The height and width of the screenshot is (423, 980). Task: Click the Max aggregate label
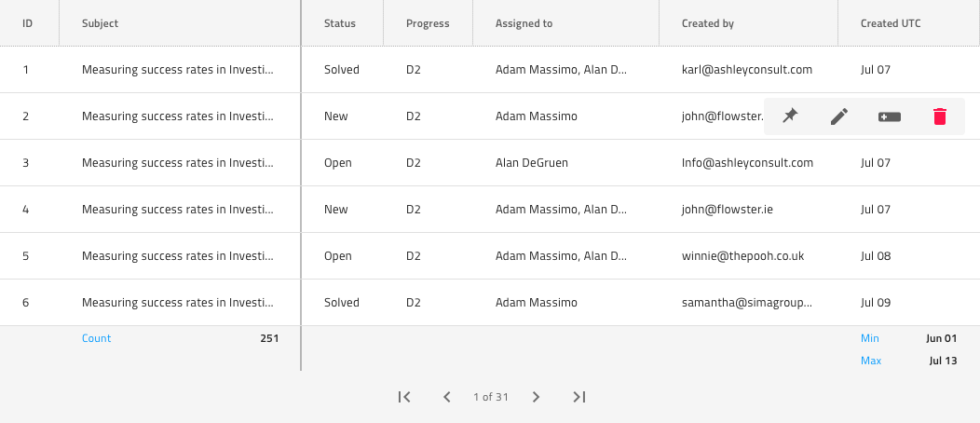click(871, 361)
